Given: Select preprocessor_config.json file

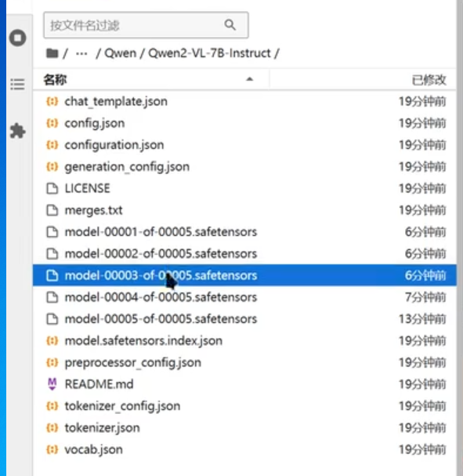Looking at the screenshot, I should coord(244,363).
